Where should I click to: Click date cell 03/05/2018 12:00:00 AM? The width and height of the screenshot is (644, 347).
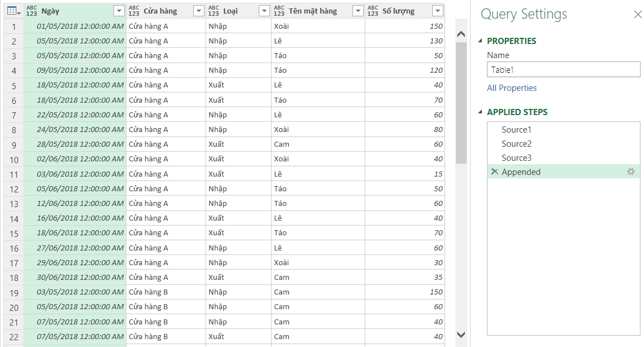pos(75,292)
